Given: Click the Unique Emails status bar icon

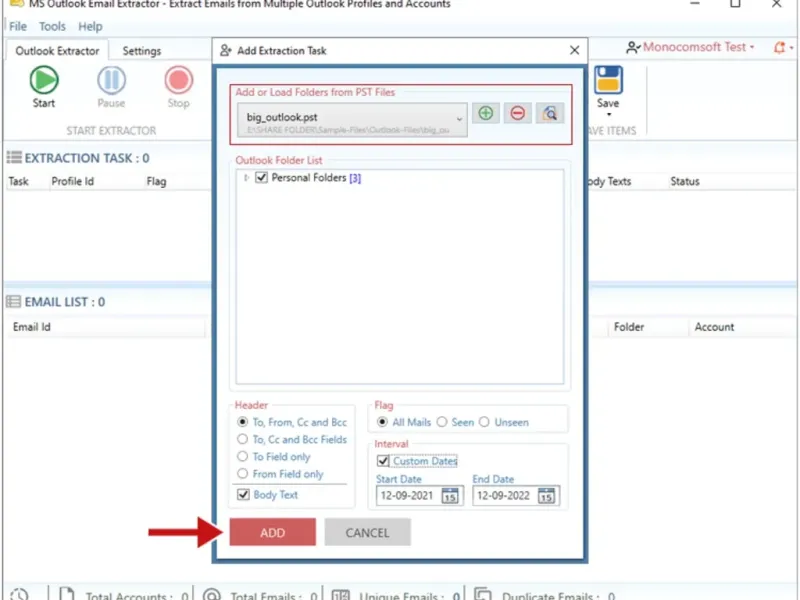Looking at the screenshot, I should [x=341, y=594].
